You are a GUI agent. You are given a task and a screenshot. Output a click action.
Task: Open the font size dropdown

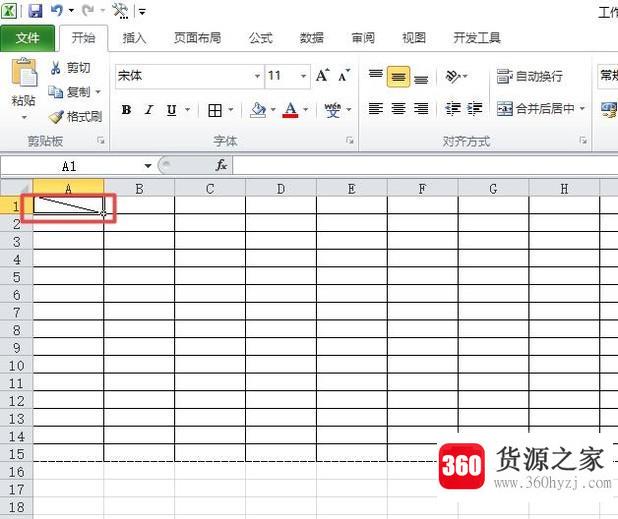coord(303,76)
